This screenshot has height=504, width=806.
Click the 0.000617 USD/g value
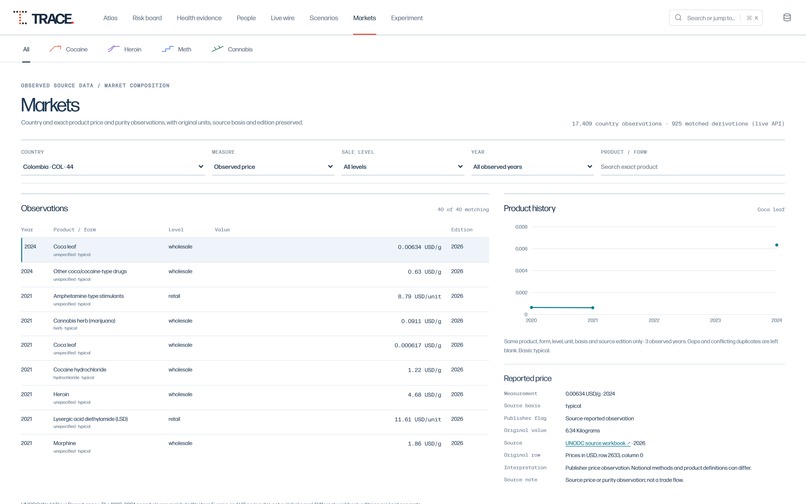[x=418, y=345]
